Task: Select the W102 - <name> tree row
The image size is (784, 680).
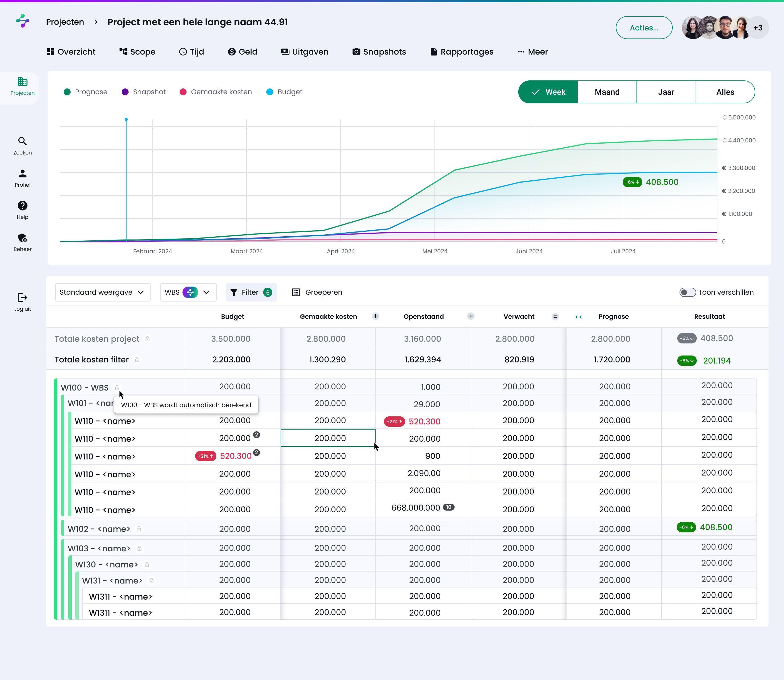Action: (99, 529)
